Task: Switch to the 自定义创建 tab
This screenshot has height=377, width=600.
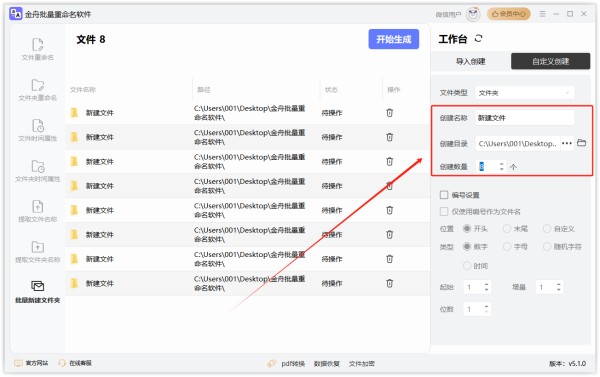Action: click(551, 61)
